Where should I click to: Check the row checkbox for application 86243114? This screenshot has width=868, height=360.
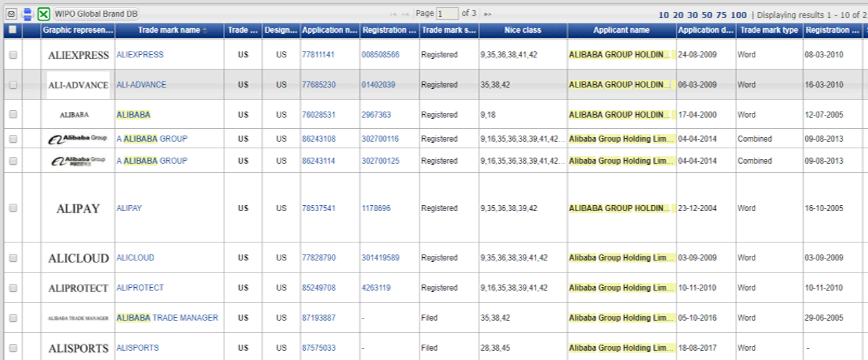(13, 161)
